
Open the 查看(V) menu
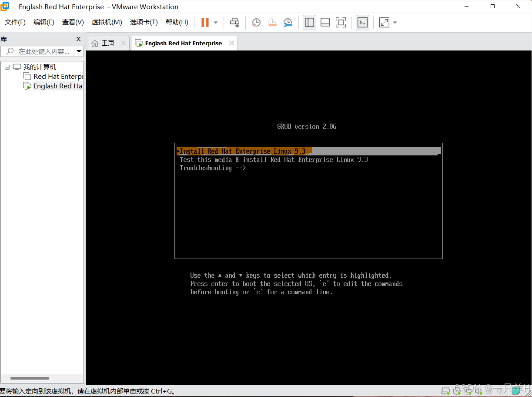[73, 22]
